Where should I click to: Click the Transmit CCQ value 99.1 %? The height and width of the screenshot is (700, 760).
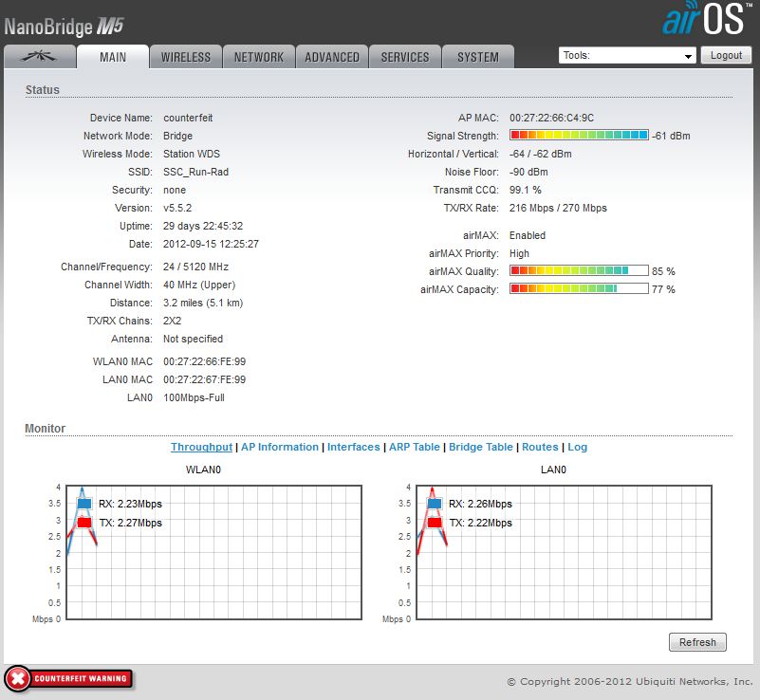point(526,190)
